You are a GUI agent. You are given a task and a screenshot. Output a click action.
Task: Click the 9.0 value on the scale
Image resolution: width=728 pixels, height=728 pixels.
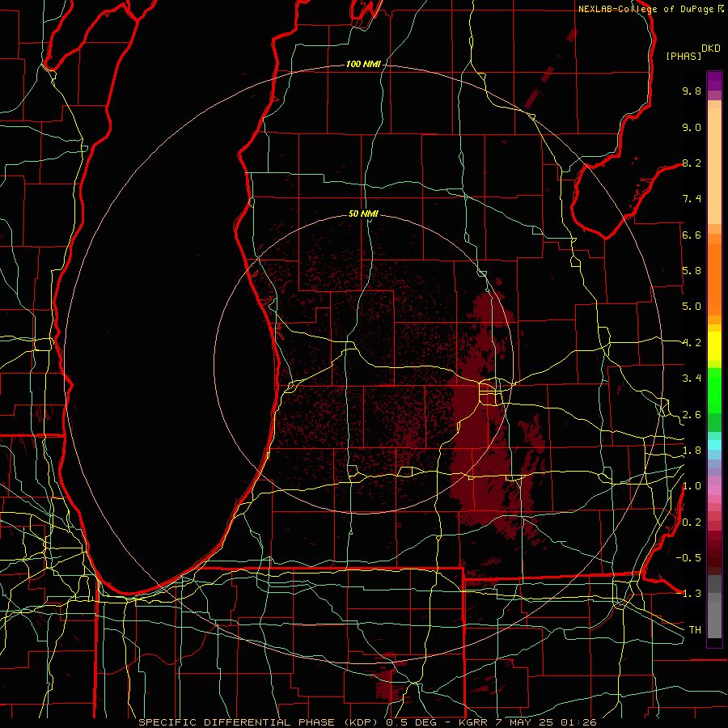coord(692,127)
